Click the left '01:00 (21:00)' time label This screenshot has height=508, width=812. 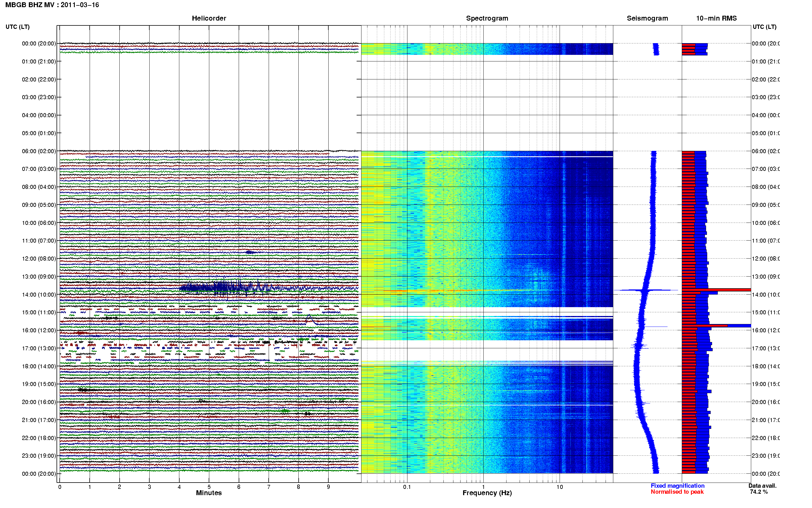pyautogui.click(x=39, y=61)
